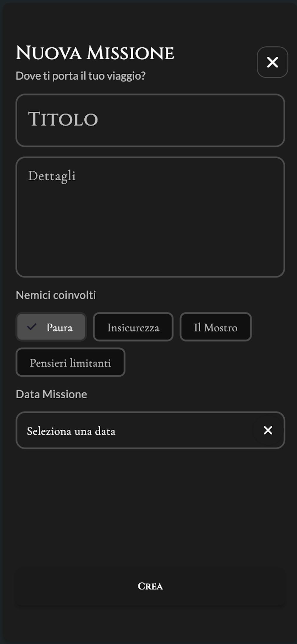
Task: Open the Seleziona una data picker
Action: pyautogui.click(x=134, y=430)
